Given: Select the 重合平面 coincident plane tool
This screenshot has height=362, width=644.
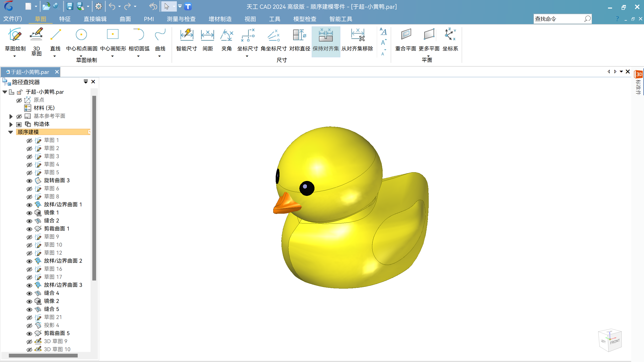Looking at the screenshot, I should point(406,40).
